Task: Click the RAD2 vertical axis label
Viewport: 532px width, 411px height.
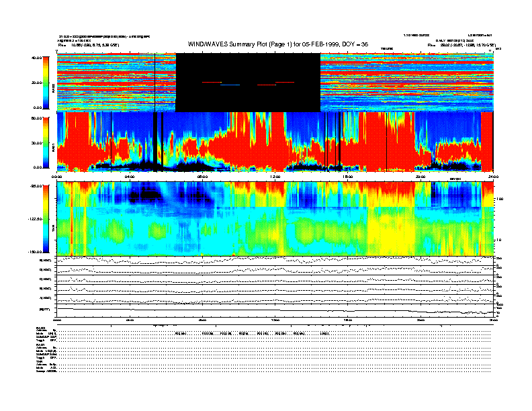Action: coord(54,89)
